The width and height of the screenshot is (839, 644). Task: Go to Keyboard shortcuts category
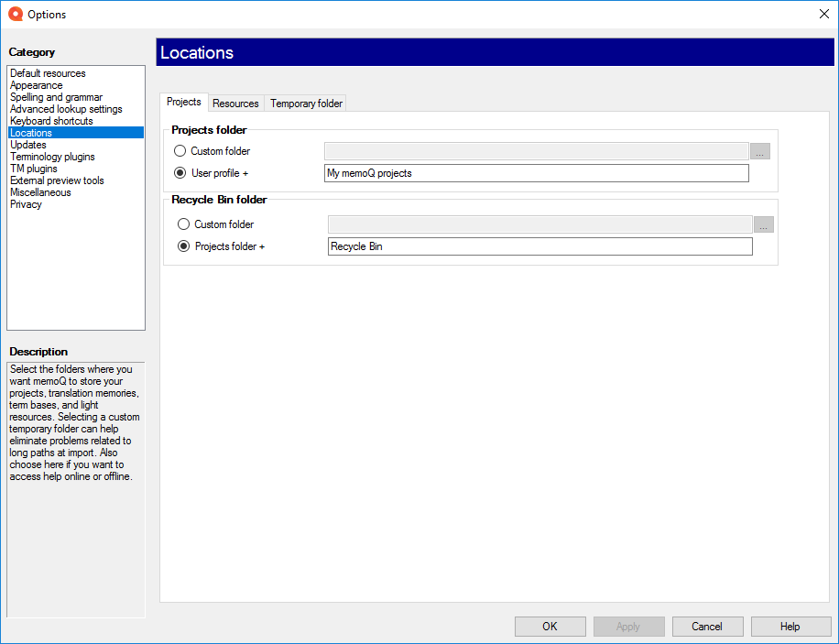coord(51,121)
